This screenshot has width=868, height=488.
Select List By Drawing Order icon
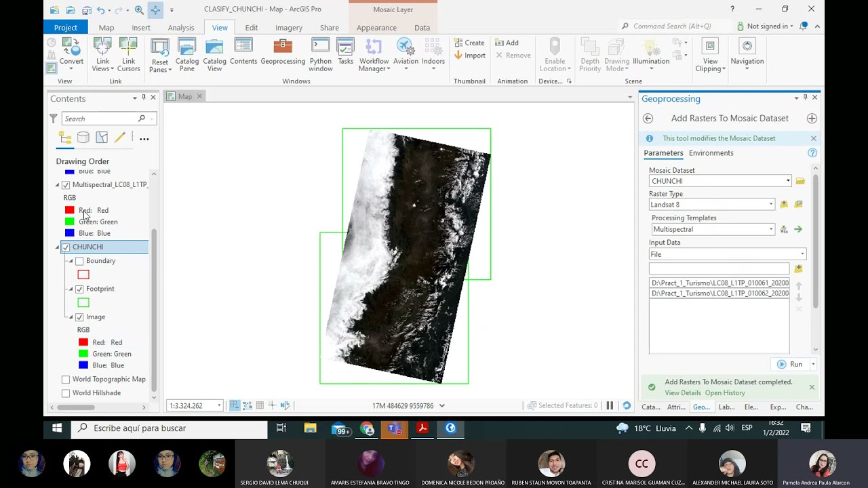coord(65,138)
